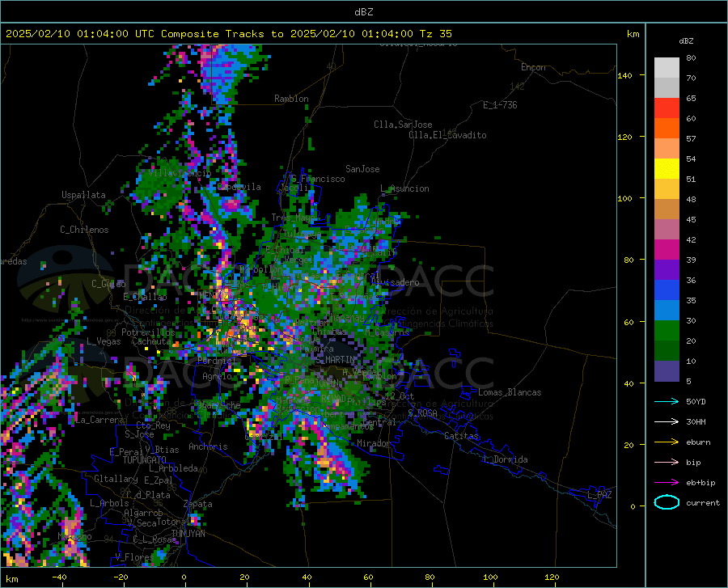The width and height of the screenshot is (728, 588).
Task: Click the L_PAZ map label
Action: pos(599,495)
